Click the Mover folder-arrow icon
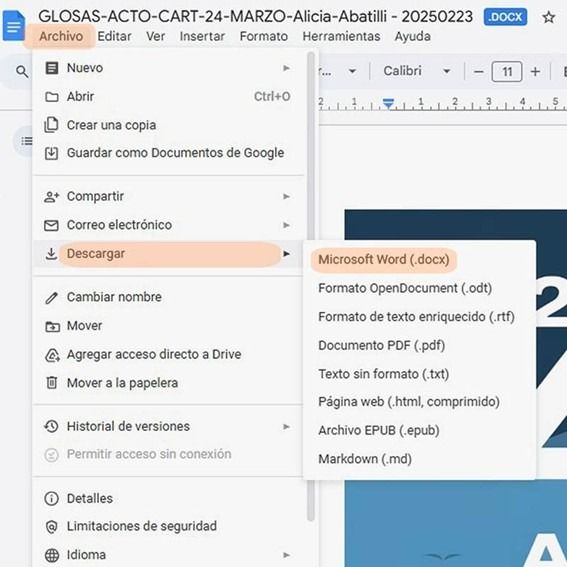567x567 pixels. pyautogui.click(x=52, y=326)
